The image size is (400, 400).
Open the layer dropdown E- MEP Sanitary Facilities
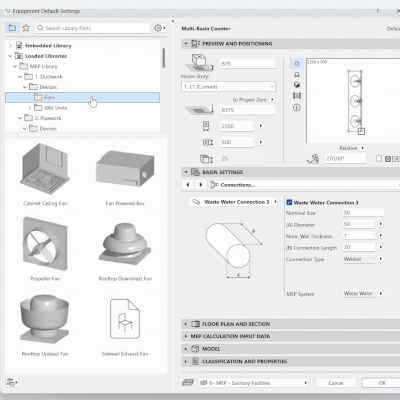(x=253, y=383)
